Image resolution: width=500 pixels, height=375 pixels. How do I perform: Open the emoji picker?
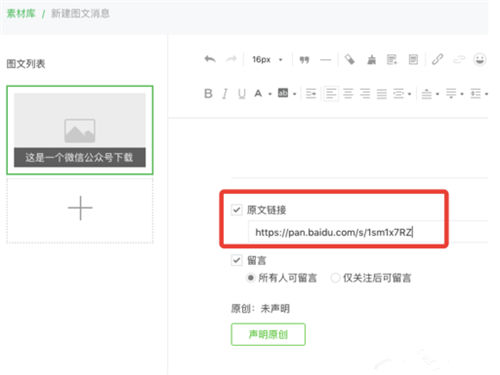click(x=480, y=60)
